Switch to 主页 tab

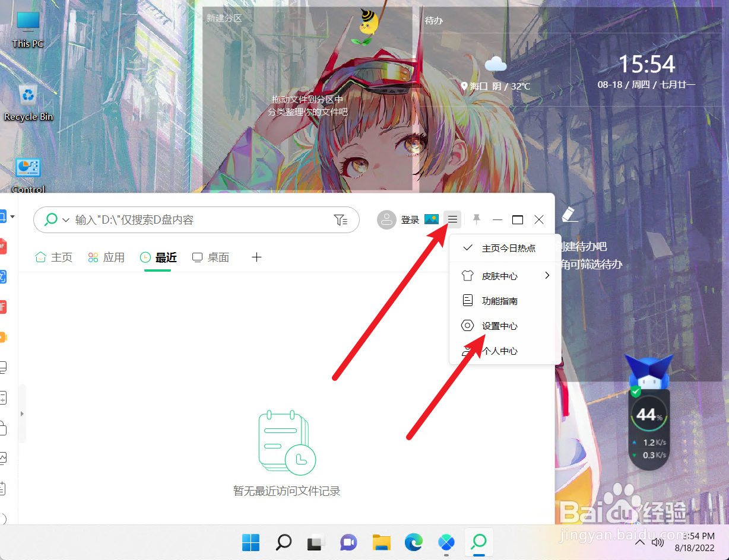tap(53, 257)
